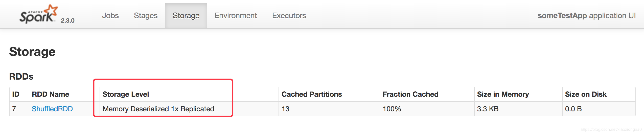Switch to the Stages tab

tap(146, 16)
